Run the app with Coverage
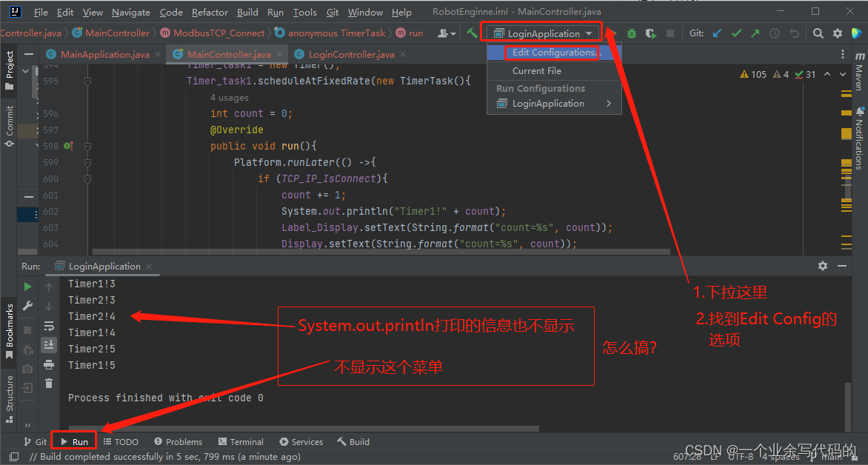This screenshot has height=465, width=868. click(x=651, y=32)
